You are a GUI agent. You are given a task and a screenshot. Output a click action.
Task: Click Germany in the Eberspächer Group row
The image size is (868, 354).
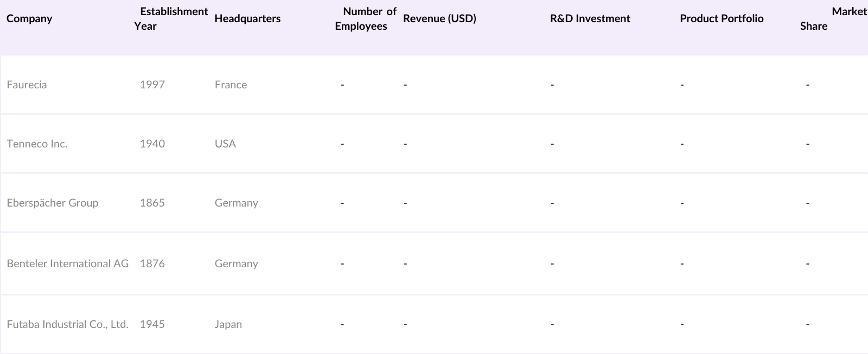[x=236, y=203]
